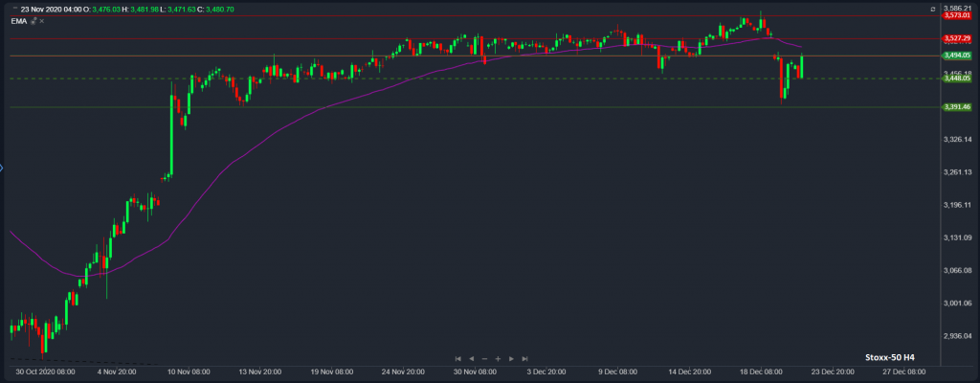
Task: Expand the left side panel arrow
Action: click(x=3, y=169)
